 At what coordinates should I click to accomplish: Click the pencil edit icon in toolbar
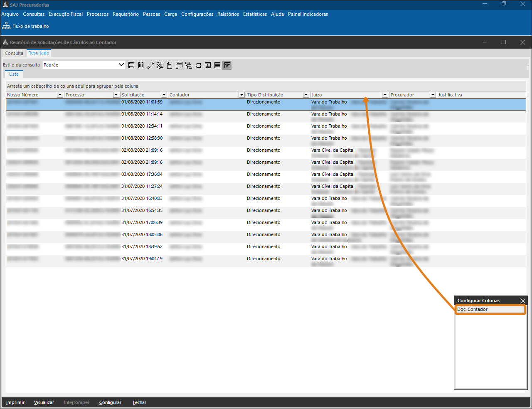coord(150,65)
